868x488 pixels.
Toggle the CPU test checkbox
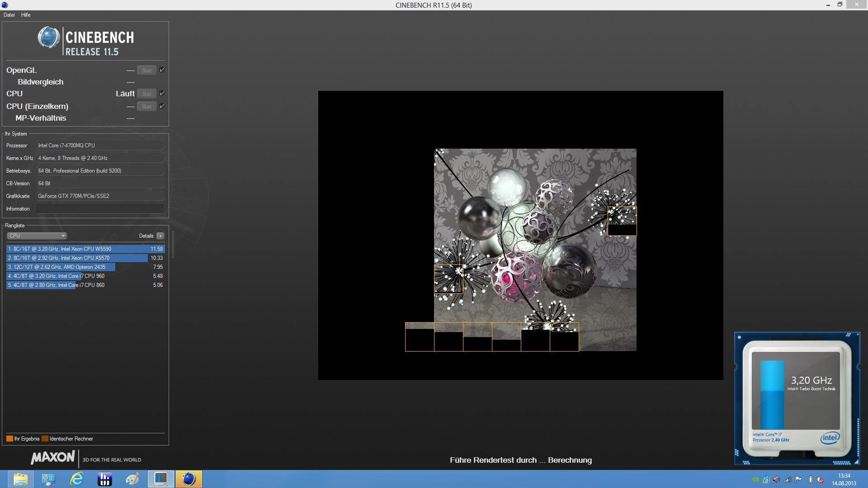162,94
